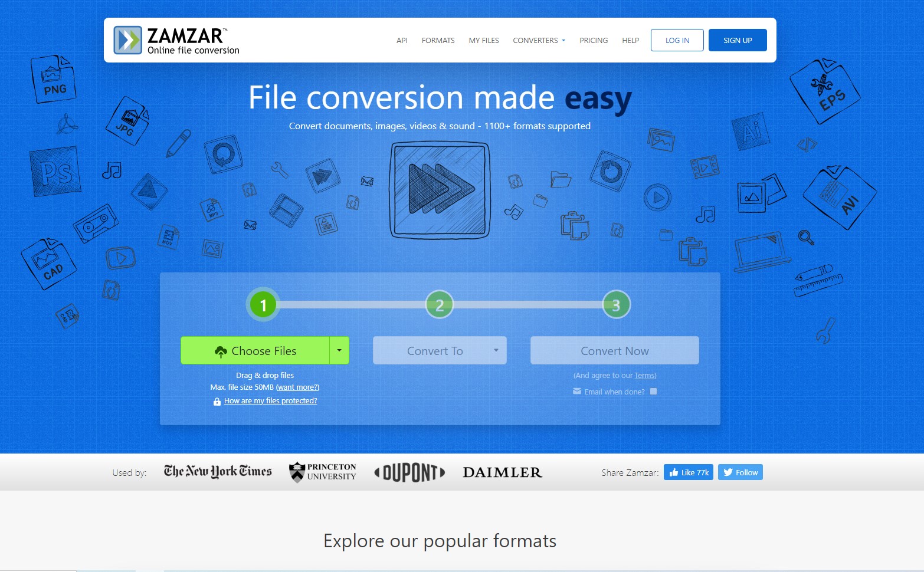924x572 pixels.
Task: Click the cassette tape sketch icon
Action: pos(96,223)
